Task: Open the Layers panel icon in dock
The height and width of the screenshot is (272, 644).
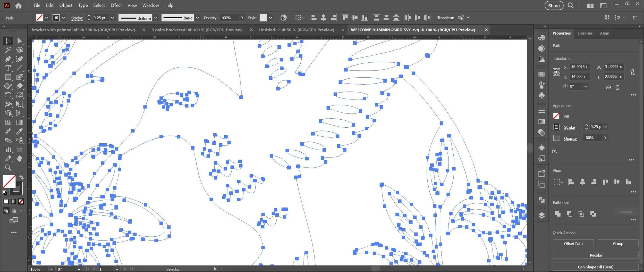Action: point(541,216)
